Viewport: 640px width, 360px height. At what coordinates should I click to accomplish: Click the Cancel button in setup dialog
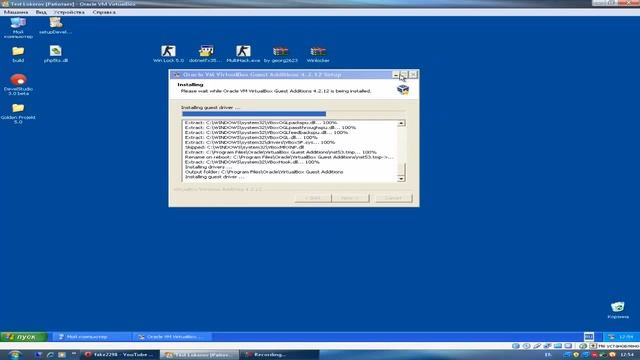[x=393, y=198]
